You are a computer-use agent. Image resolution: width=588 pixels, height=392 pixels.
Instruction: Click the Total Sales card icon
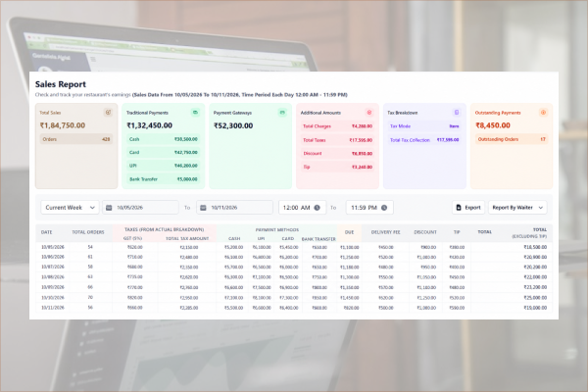108,112
